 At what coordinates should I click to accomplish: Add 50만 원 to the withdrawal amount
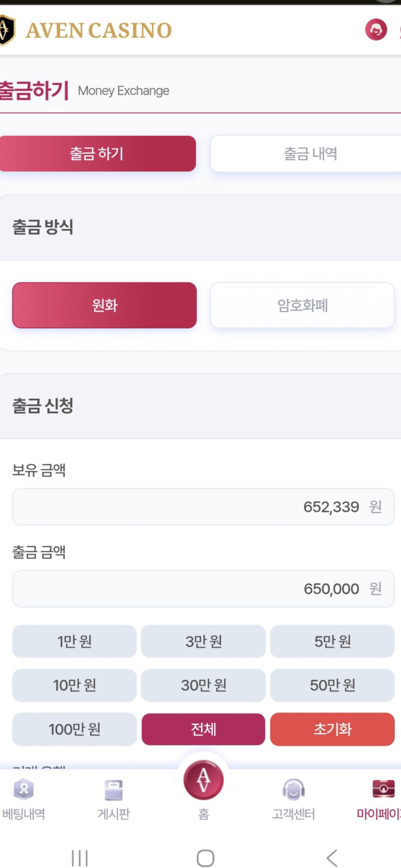pyautogui.click(x=332, y=685)
